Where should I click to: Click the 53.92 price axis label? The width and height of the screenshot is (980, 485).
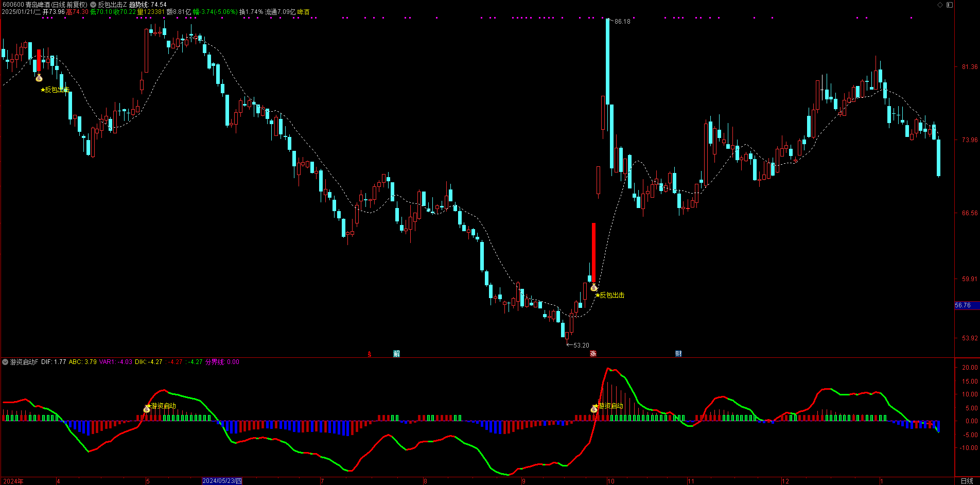tap(970, 338)
